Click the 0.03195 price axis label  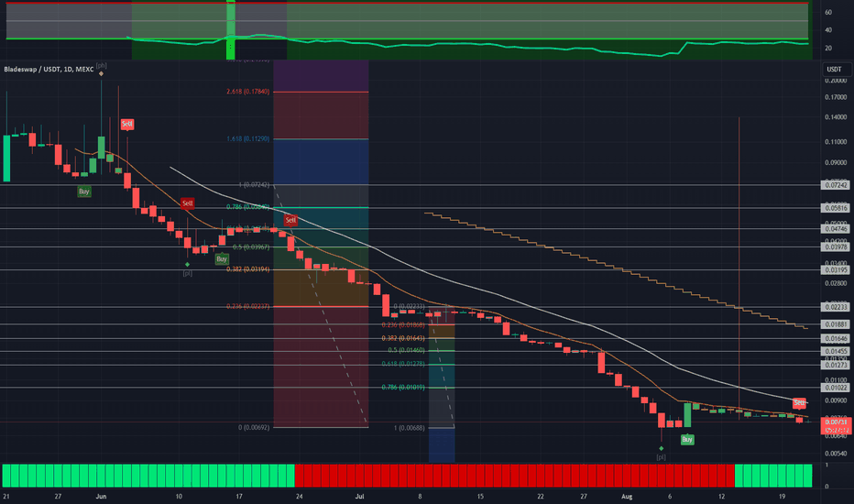[x=836, y=269]
